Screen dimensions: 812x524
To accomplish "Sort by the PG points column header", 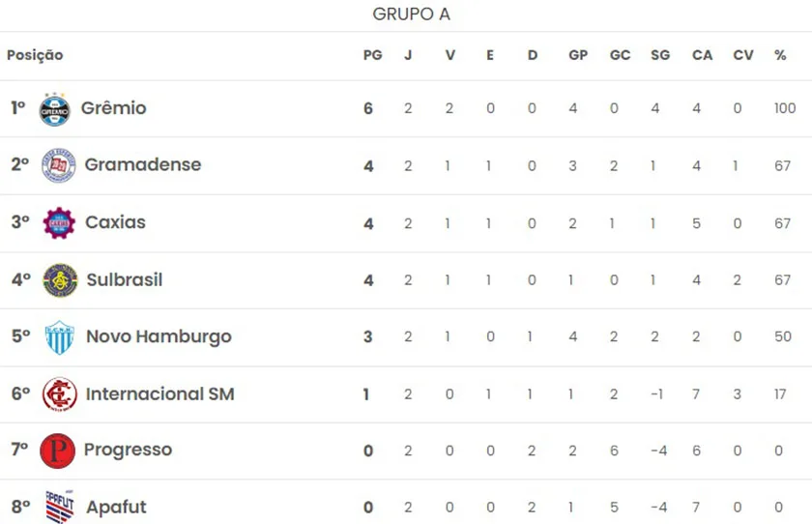I will pyautogui.click(x=372, y=56).
